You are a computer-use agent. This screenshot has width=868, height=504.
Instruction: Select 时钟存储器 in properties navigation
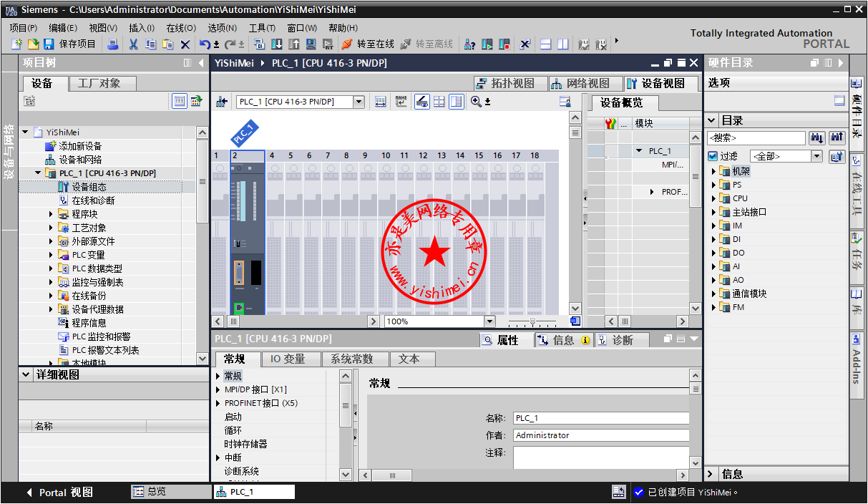[245, 444]
